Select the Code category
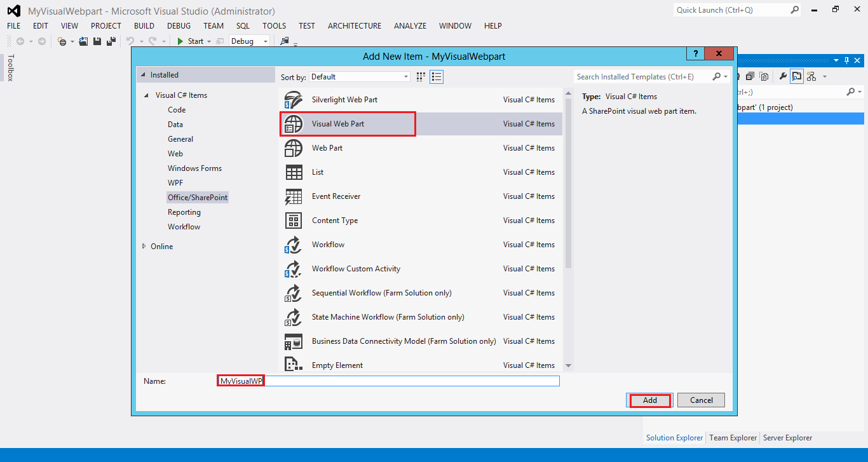 177,110
